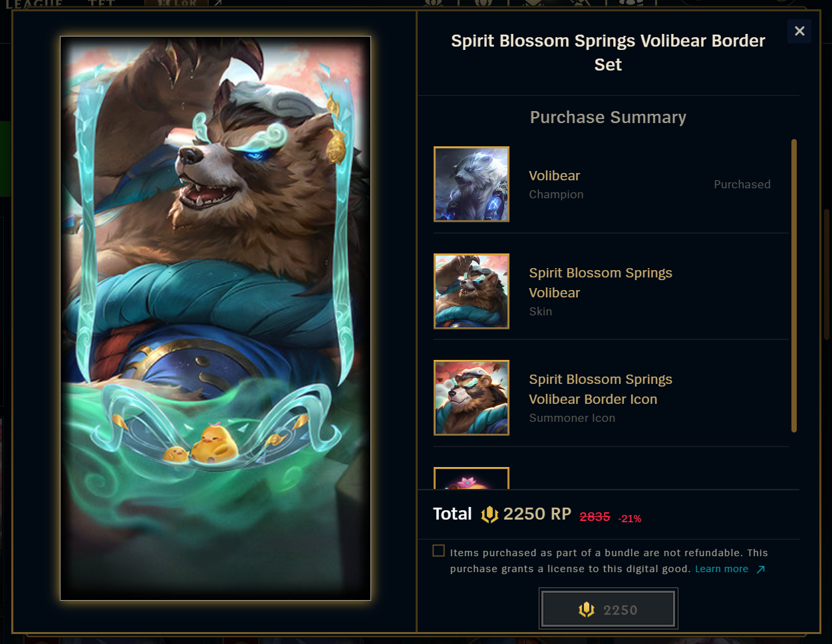Image resolution: width=832 pixels, height=644 pixels.
Task: Switch to the LEAGUE tab at top
Action: (34, 4)
